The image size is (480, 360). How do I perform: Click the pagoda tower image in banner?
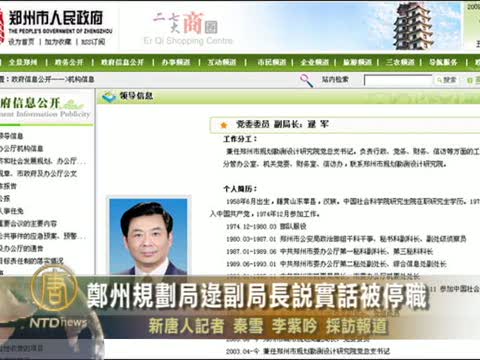(x=412, y=26)
